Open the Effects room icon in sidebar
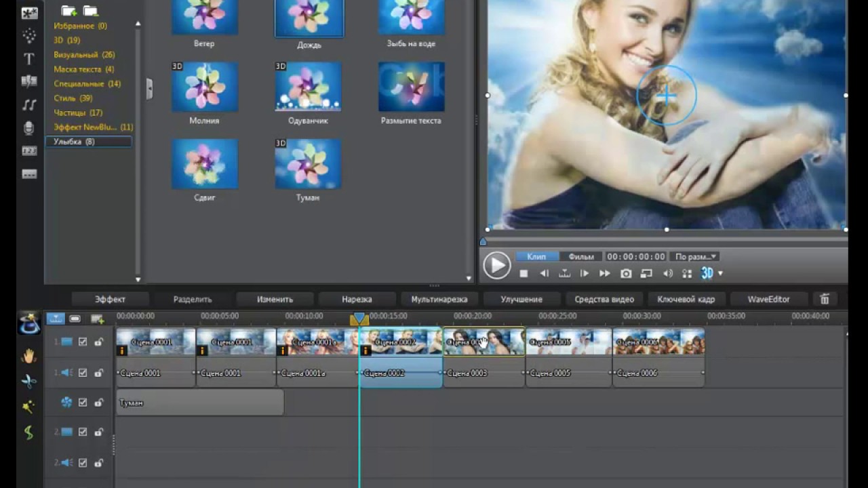868x488 pixels. pyautogui.click(x=29, y=13)
